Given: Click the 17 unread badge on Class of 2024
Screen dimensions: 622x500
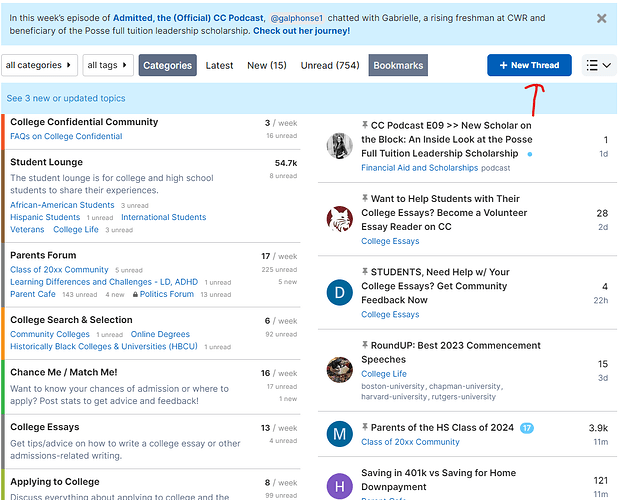Looking at the screenshot, I should 527,428.
